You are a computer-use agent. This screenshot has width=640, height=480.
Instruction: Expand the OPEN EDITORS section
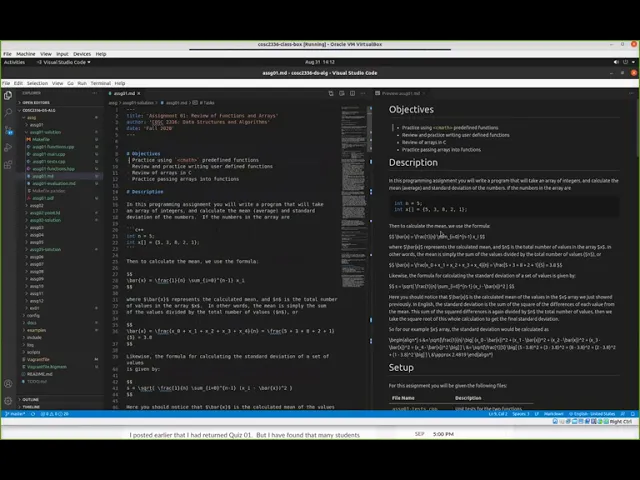tap(36, 103)
